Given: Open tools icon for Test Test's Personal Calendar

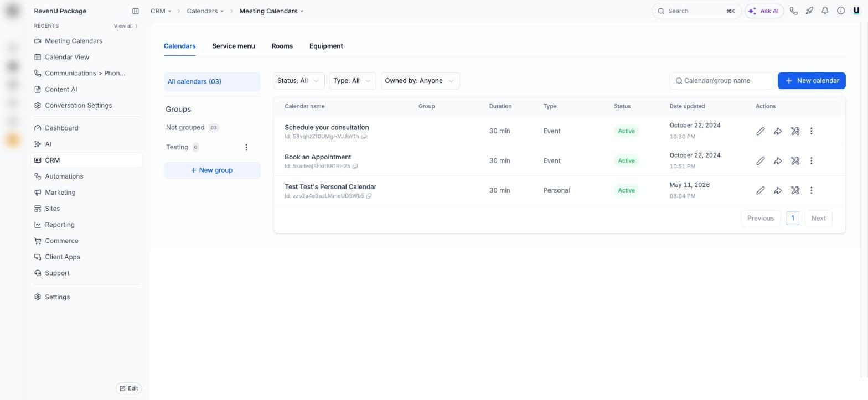Looking at the screenshot, I should [795, 190].
